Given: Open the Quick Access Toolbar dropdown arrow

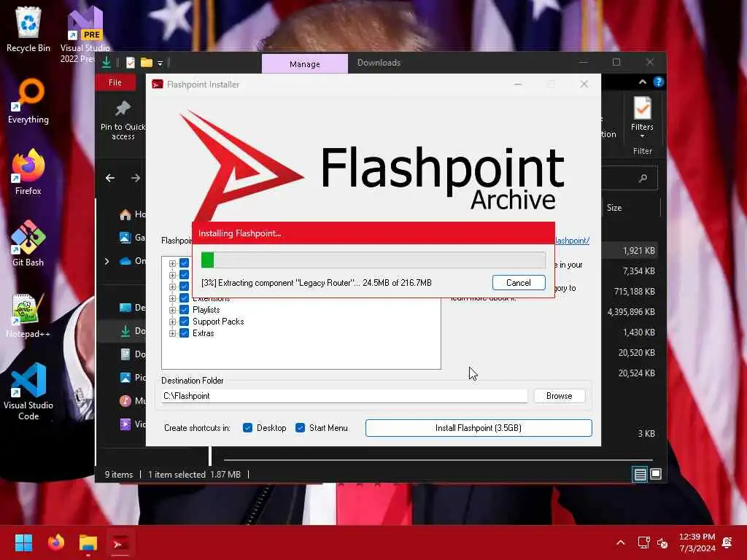Looking at the screenshot, I should pyautogui.click(x=160, y=63).
